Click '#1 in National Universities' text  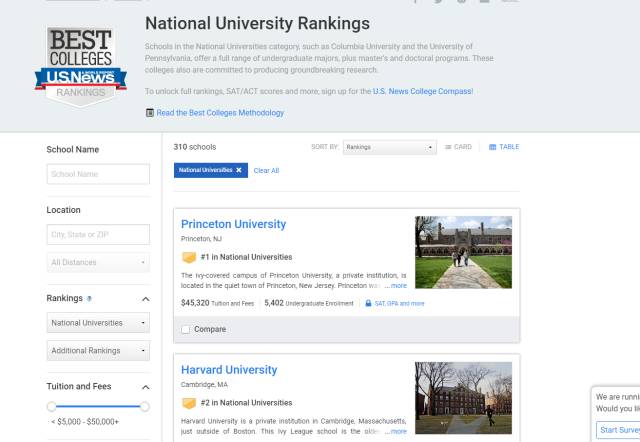coord(247,257)
